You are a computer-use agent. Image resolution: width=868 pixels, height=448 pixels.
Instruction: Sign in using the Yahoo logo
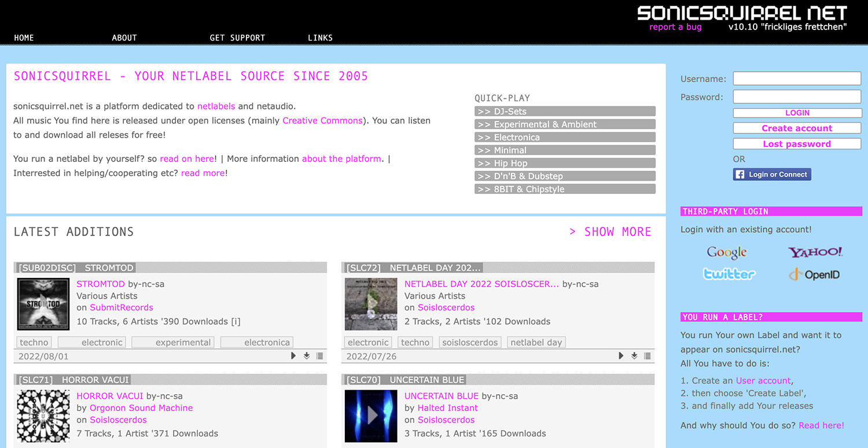[815, 252]
